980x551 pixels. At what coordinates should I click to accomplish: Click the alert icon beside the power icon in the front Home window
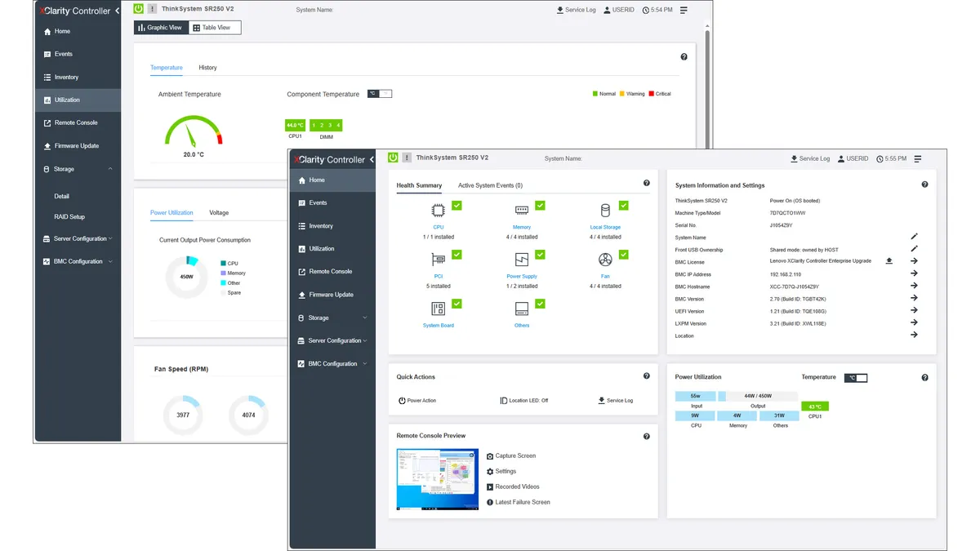(x=406, y=158)
